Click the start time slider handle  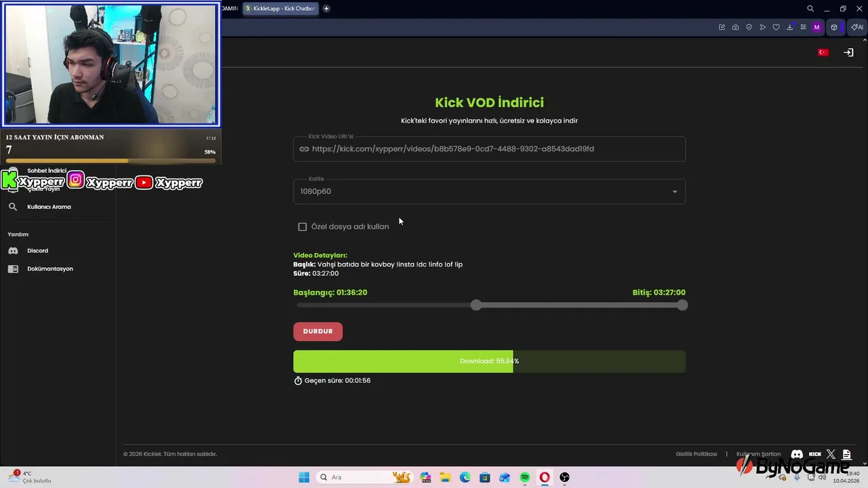[x=476, y=306]
